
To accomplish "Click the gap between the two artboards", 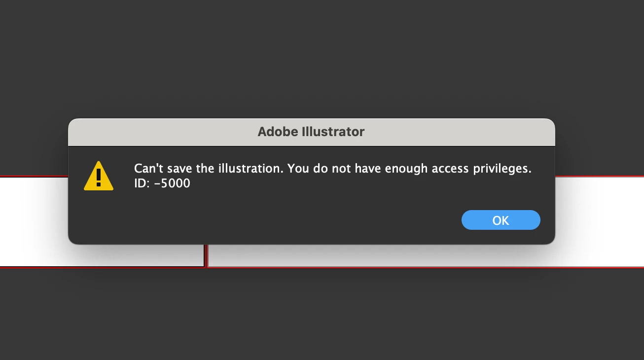I will coord(206,256).
